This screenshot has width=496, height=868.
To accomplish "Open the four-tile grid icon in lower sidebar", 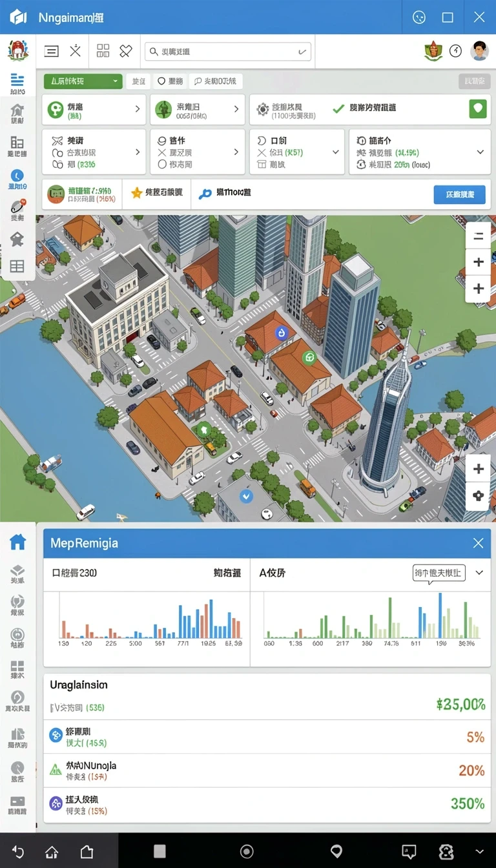I will click(x=17, y=667).
